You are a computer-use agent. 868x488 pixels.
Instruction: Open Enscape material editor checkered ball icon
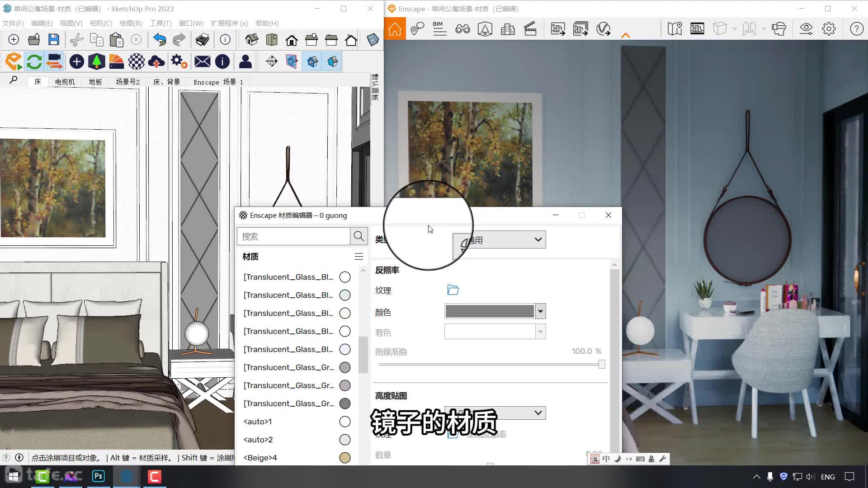pos(136,61)
